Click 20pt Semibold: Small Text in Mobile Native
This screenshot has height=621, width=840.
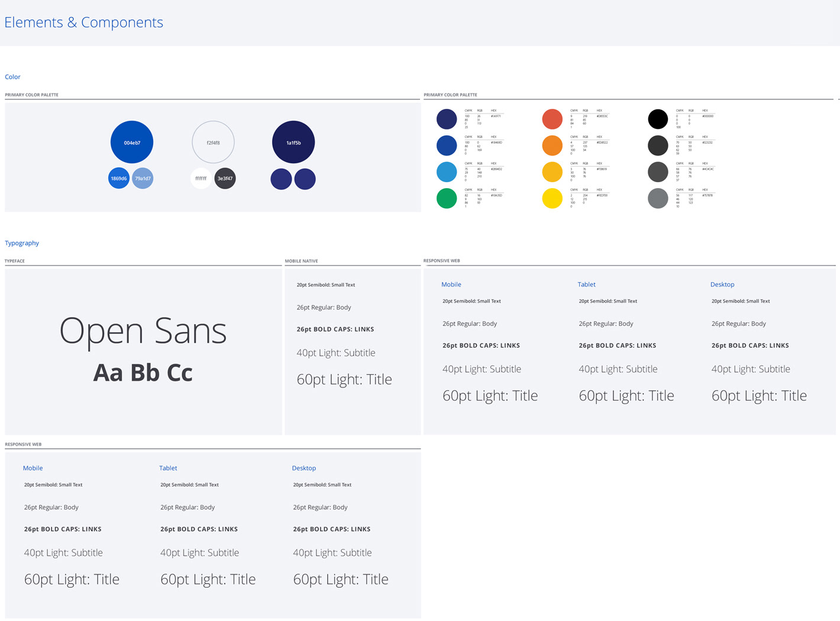tap(326, 285)
